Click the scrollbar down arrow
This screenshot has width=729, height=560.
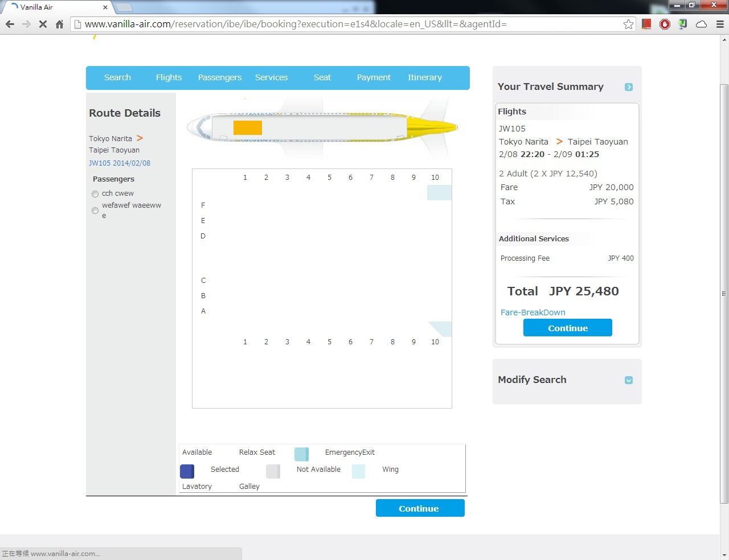724,555
